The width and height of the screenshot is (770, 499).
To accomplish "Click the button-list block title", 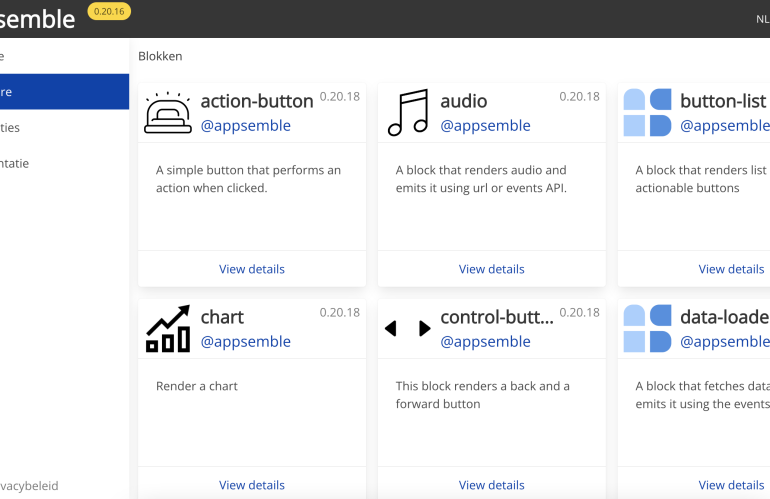I will pyautogui.click(x=723, y=101).
